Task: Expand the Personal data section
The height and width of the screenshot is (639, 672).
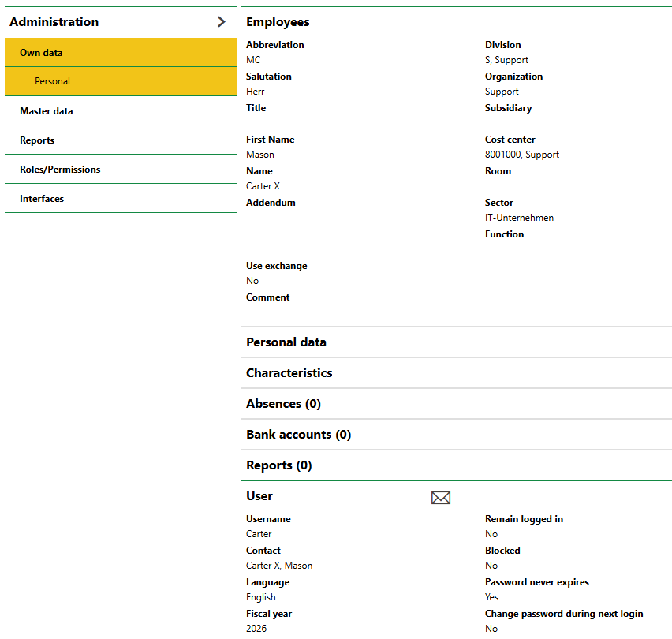Action: point(457,342)
